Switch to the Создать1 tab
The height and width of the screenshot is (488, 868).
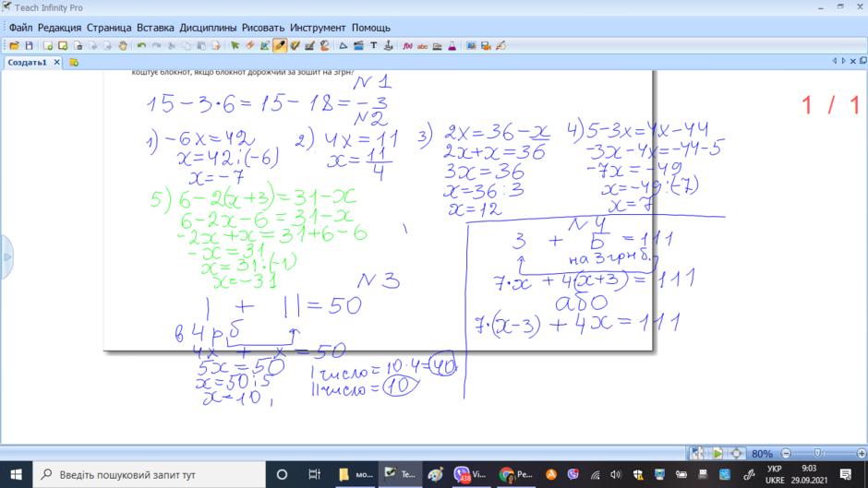[27, 63]
